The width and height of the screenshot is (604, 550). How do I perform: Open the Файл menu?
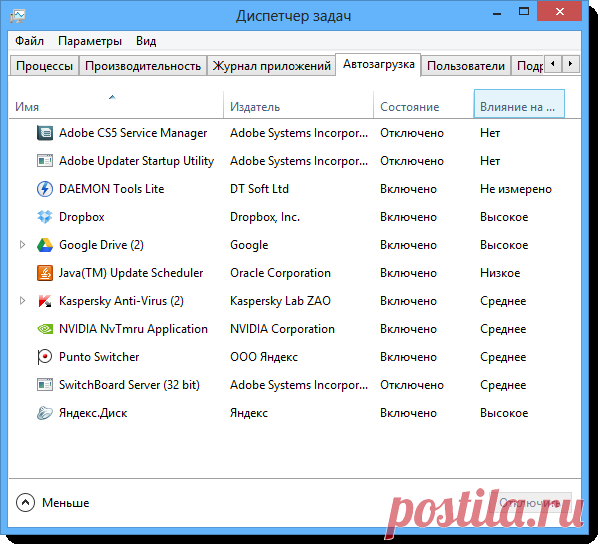(x=29, y=41)
